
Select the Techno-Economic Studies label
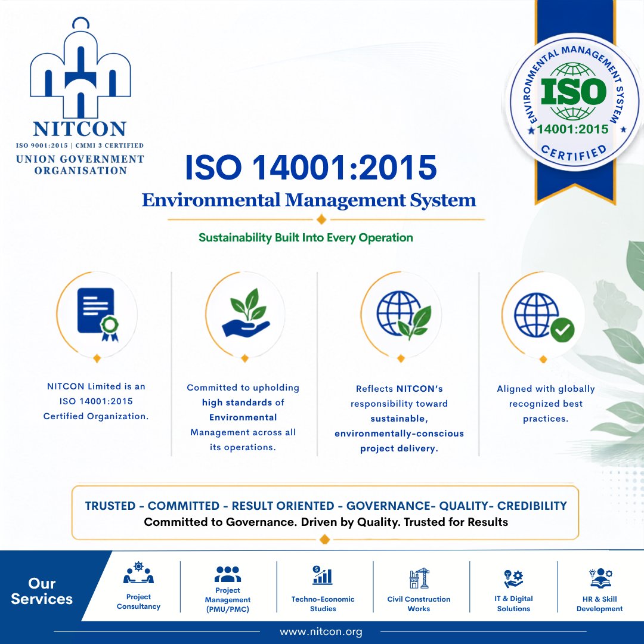pos(323,603)
